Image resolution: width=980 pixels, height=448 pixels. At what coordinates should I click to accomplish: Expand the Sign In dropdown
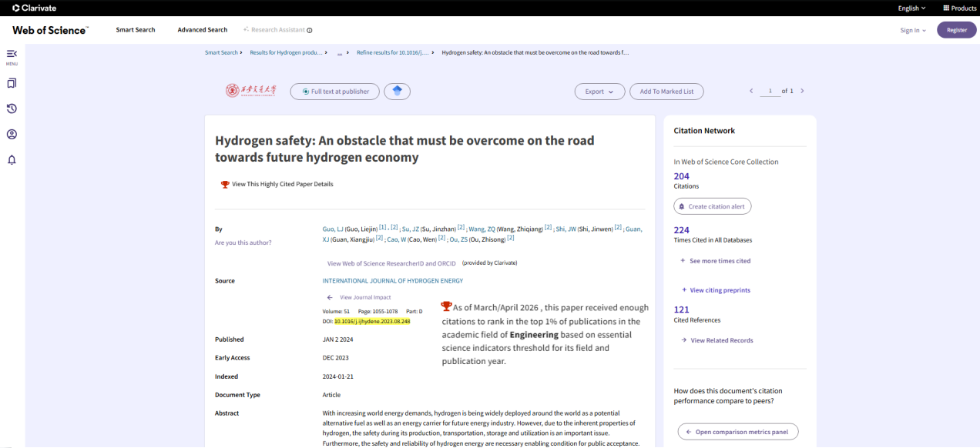coord(913,30)
